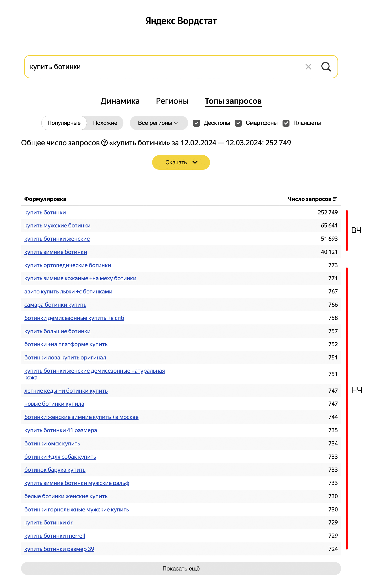
Task: Open самара ботинки купить link
Action: [55, 305]
